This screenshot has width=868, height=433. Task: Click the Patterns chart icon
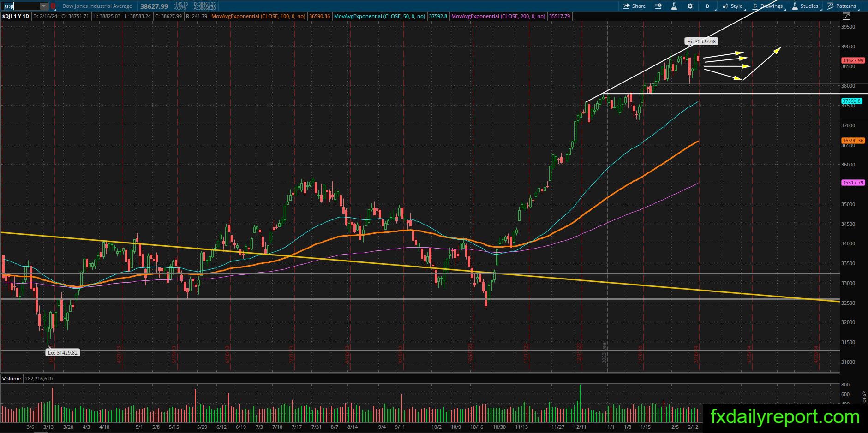pyautogui.click(x=831, y=6)
